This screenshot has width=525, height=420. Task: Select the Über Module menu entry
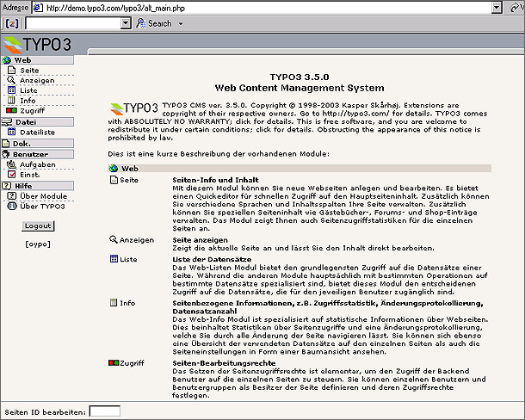click(x=44, y=196)
